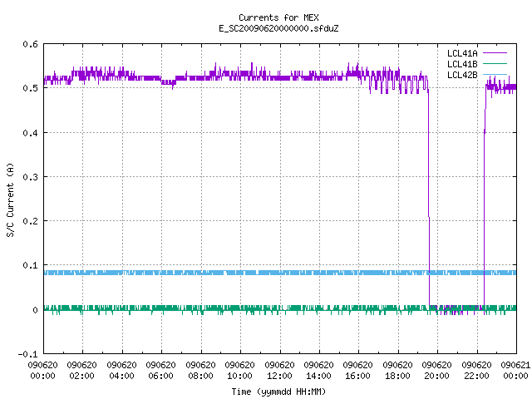Click the file name E_SC20090620000000.sfduZ
Viewport: 532px width, 399px height.
point(278,28)
